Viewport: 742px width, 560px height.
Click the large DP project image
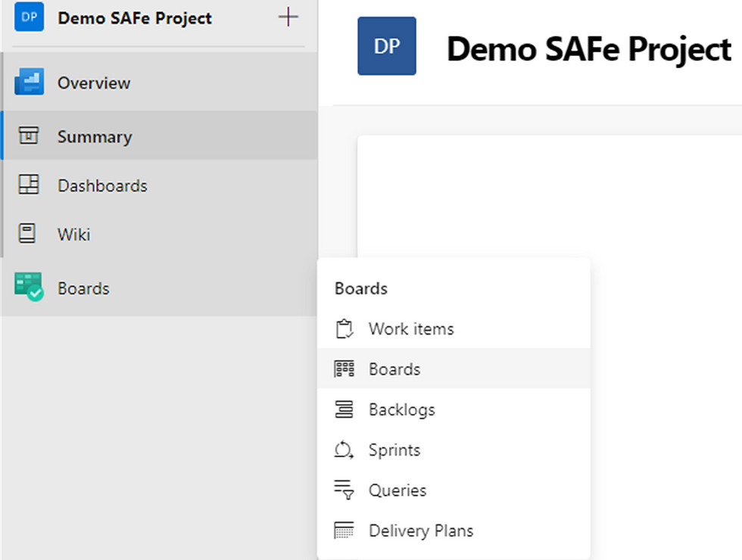pyautogui.click(x=387, y=46)
